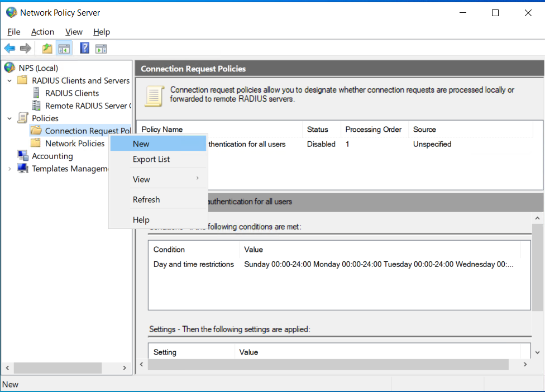Open the Action menu

pos(42,32)
